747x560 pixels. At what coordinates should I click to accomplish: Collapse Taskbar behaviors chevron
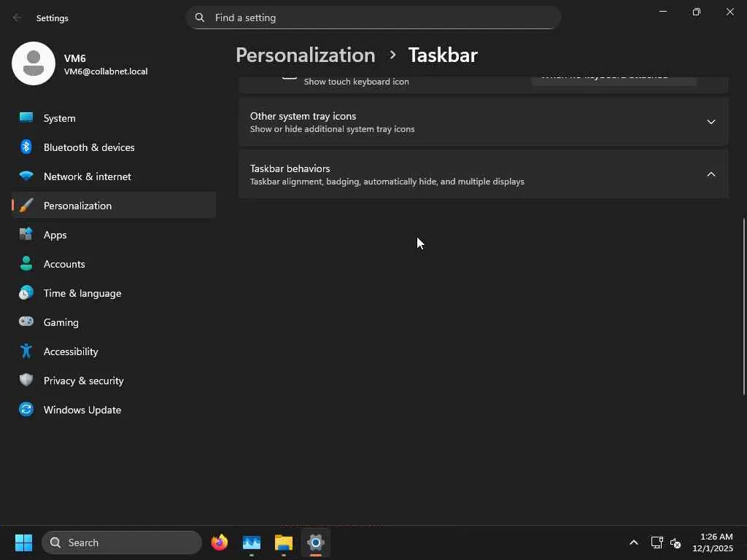pos(711,174)
